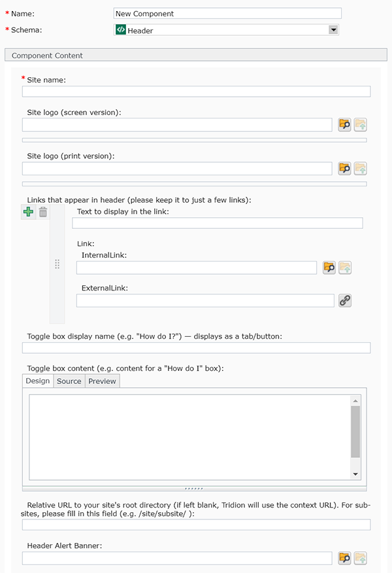Click the resize grip below content editor
This screenshot has width=392, height=573.
pos(194,489)
